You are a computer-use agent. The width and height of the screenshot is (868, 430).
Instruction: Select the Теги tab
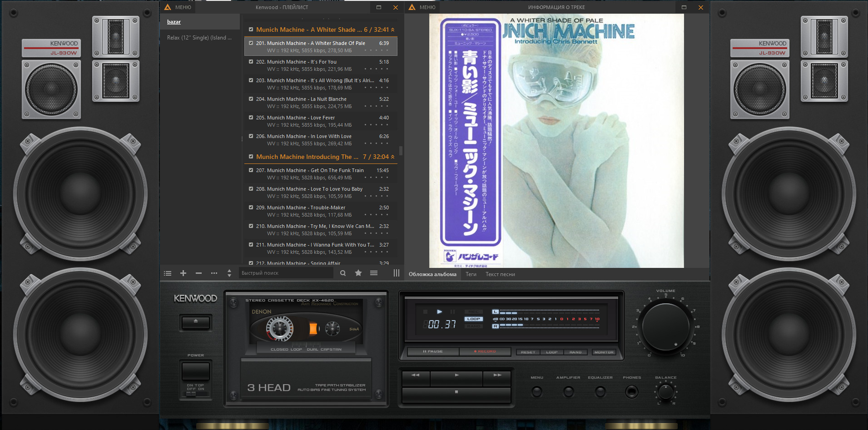471,274
